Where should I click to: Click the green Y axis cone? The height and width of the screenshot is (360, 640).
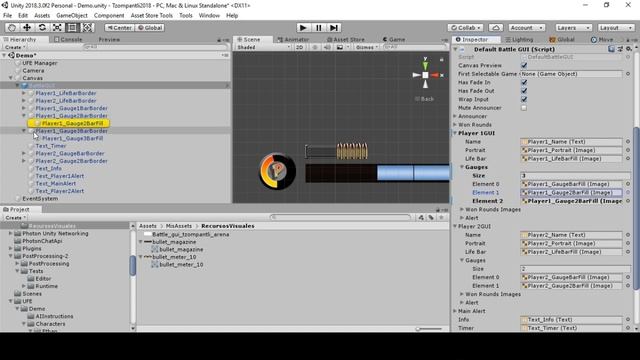pyautogui.click(x=425, y=65)
